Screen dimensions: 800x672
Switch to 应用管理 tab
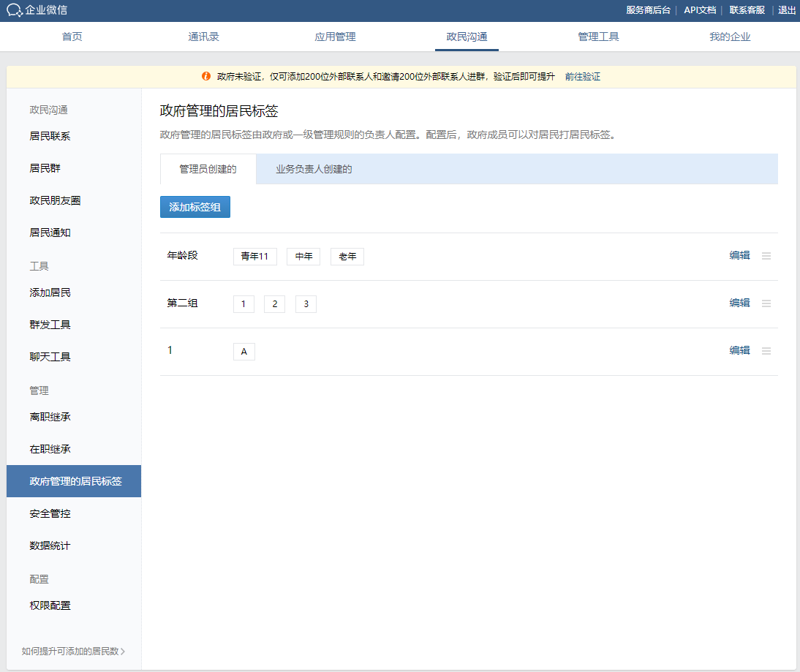click(x=335, y=37)
